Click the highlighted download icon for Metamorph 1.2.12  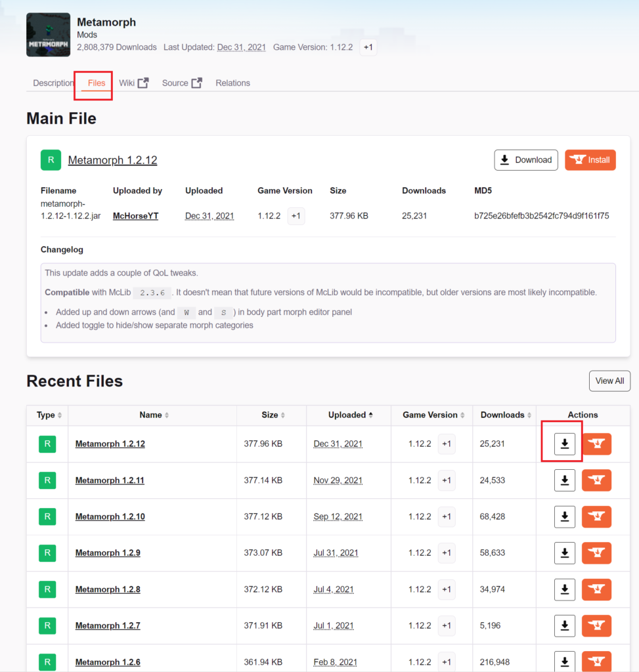pyautogui.click(x=563, y=444)
